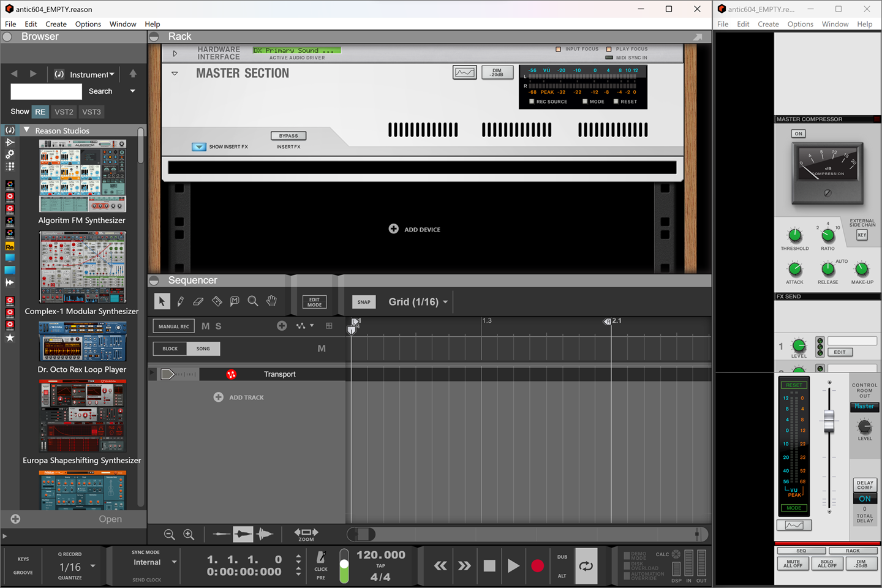
Task: Click the Zoom to fit icon
Action: (x=306, y=534)
